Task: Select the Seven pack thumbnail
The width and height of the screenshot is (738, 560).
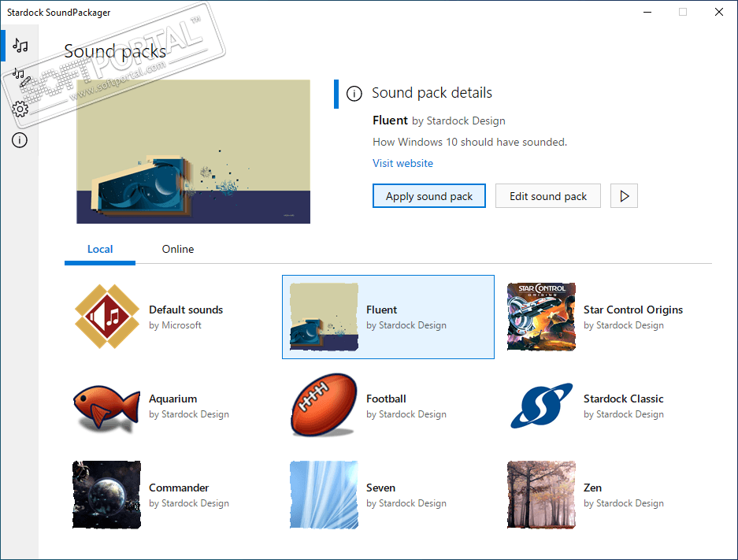Action: [324, 495]
